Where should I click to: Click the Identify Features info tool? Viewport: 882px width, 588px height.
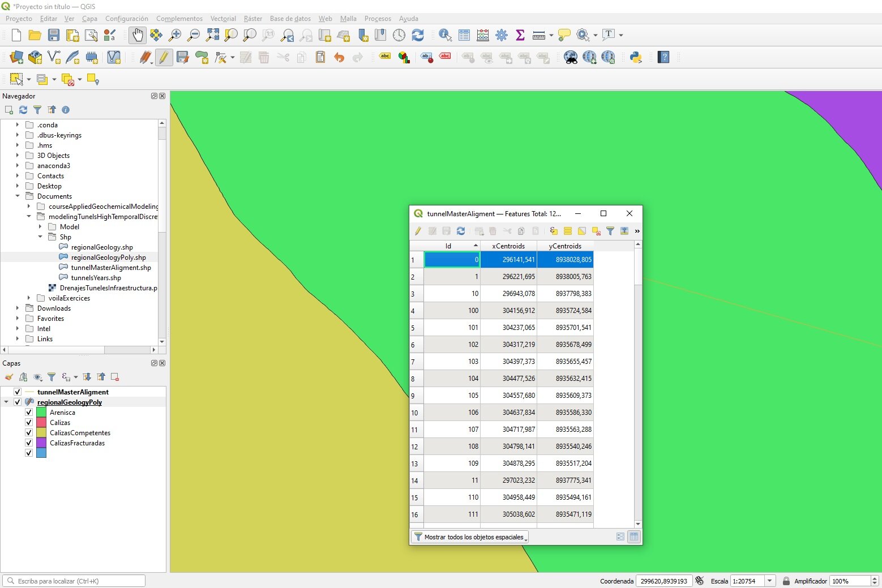coord(445,35)
